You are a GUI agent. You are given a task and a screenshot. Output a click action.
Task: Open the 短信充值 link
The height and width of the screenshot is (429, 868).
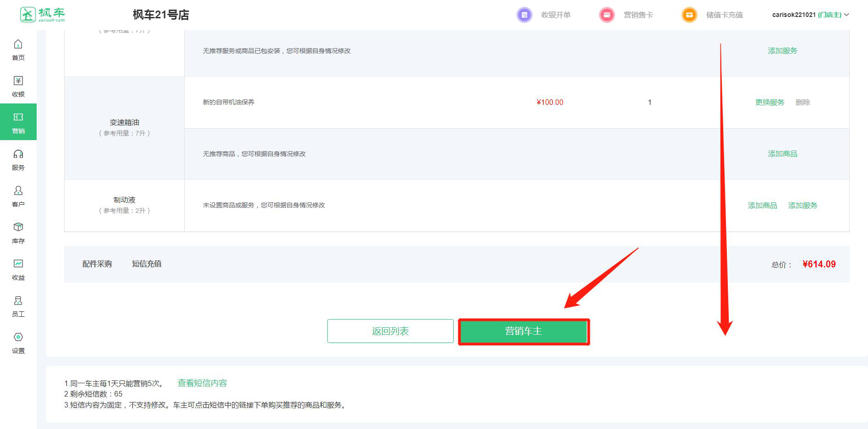coord(147,264)
